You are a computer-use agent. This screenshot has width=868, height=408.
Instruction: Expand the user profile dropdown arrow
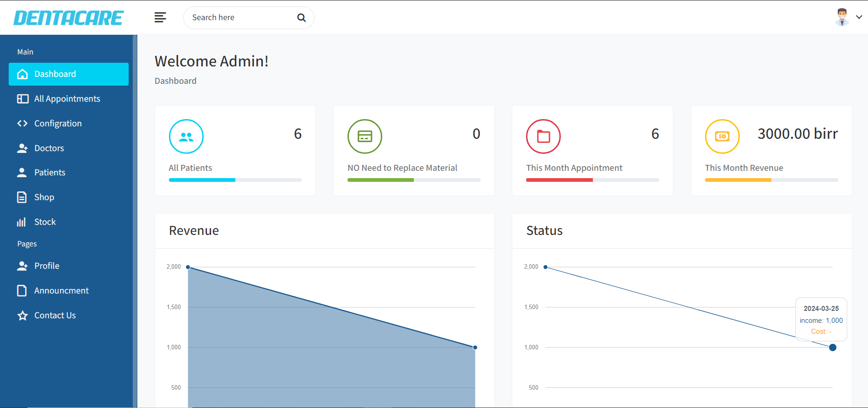[859, 17]
